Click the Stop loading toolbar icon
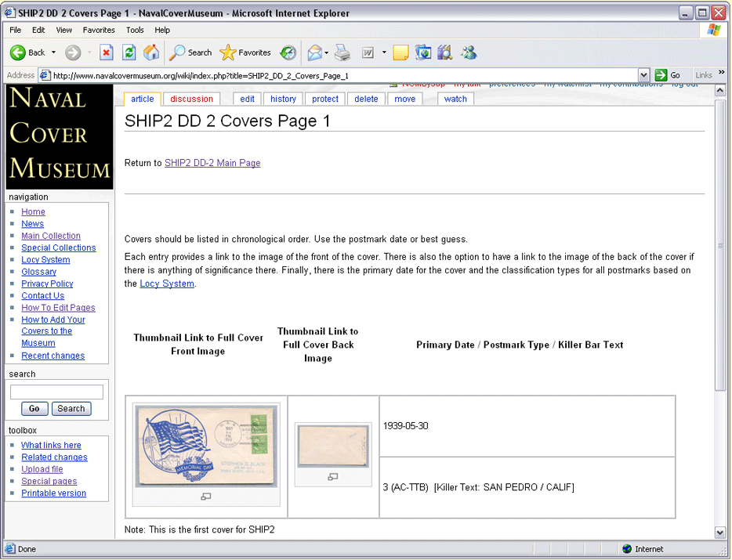Screen dimensions: 732x560 107,52
